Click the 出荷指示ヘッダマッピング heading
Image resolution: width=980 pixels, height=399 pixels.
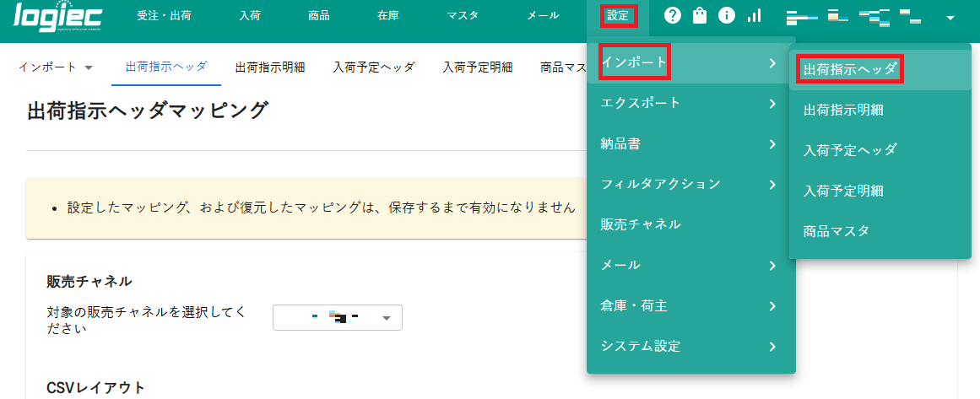click(148, 111)
